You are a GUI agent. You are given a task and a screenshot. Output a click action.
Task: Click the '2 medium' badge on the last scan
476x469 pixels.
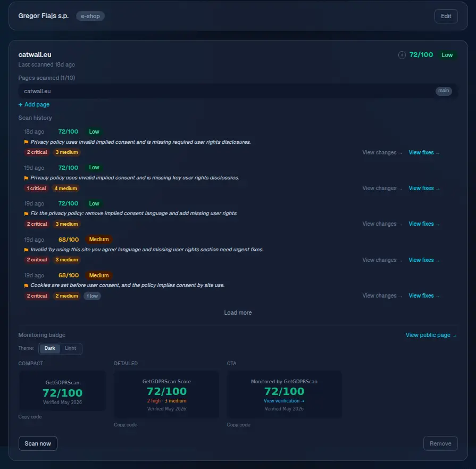(67, 296)
